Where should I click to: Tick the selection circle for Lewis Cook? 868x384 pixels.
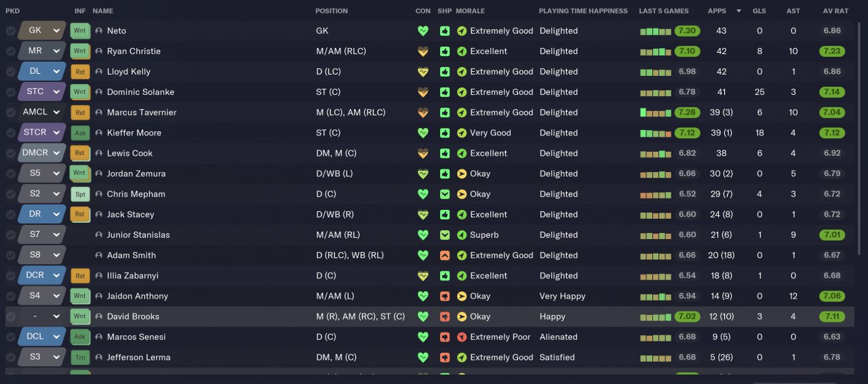click(x=11, y=153)
